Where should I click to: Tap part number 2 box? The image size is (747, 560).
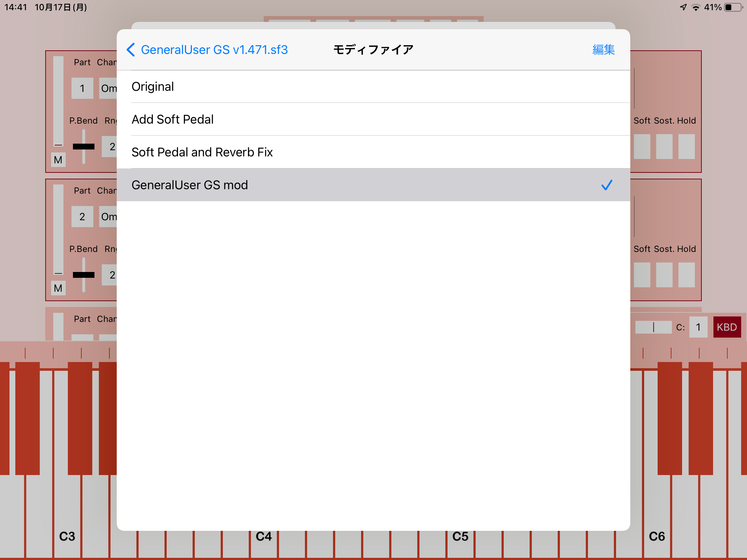82,217
